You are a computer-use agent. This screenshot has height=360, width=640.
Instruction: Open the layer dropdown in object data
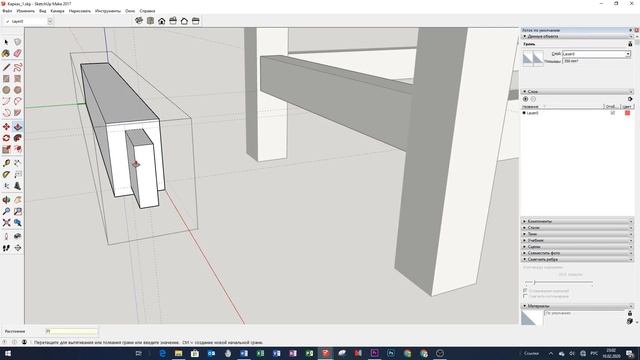coord(628,54)
